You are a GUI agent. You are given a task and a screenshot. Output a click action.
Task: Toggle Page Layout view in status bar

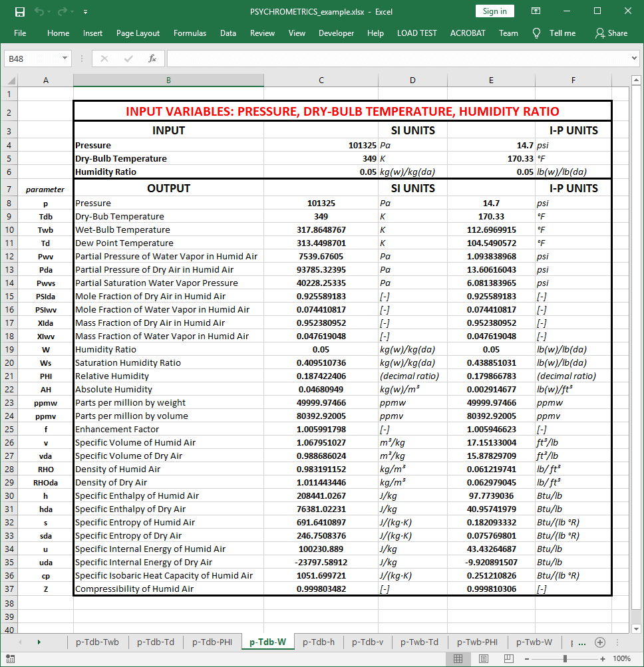click(482, 658)
